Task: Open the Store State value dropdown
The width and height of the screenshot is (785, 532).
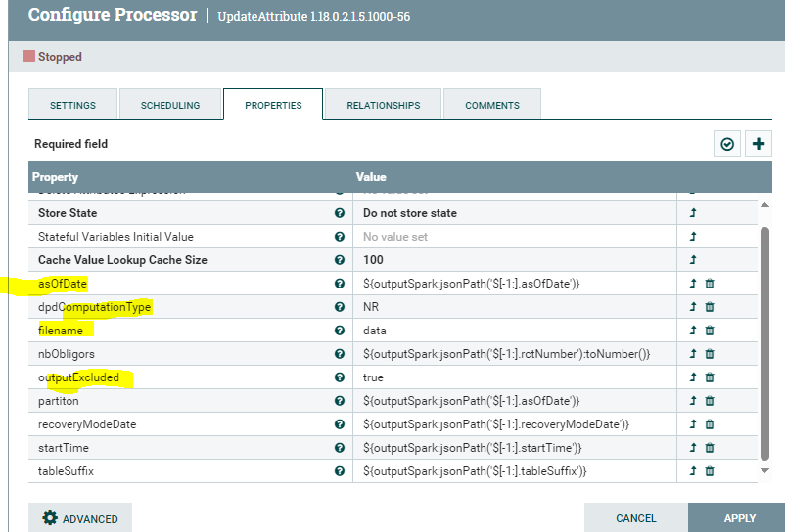Action: pyautogui.click(x=514, y=213)
